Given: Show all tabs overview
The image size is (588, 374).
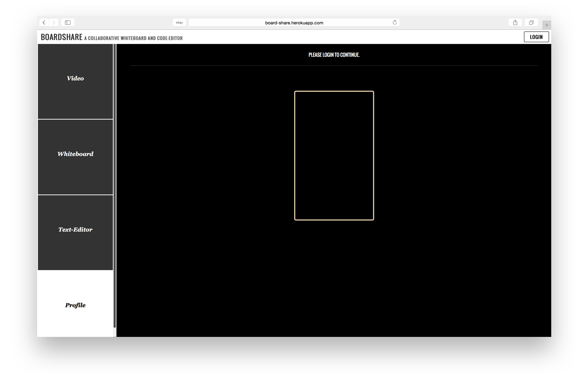Looking at the screenshot, I should 531,22.
